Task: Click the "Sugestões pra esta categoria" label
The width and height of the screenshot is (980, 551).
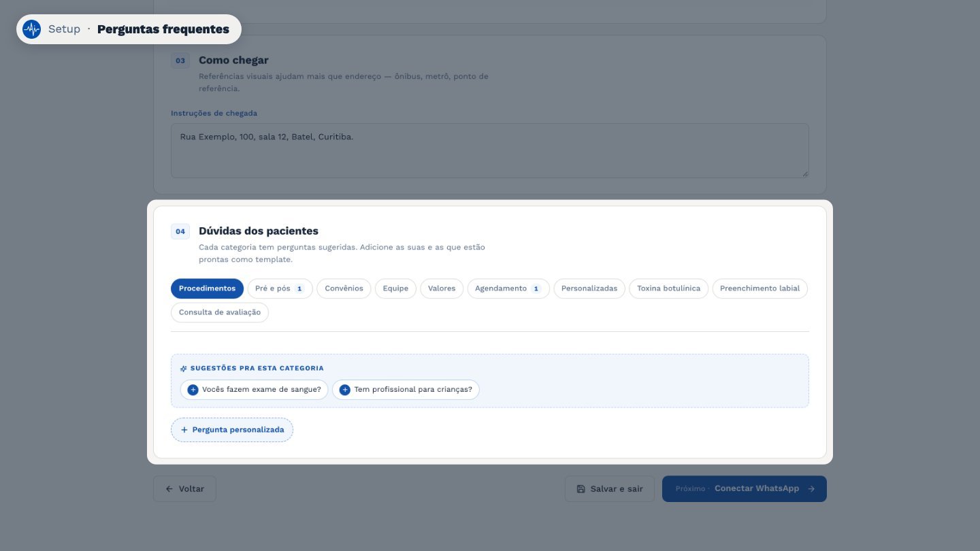Action: pos(257,368)
